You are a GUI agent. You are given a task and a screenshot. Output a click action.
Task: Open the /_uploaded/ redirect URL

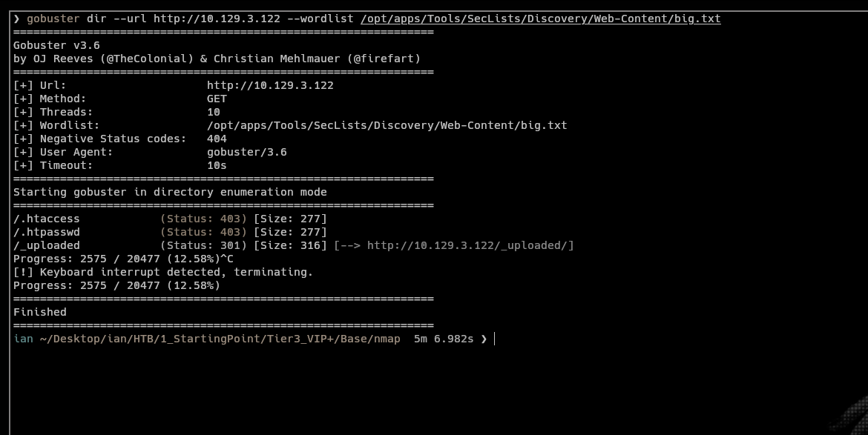(x=470, y=245)
